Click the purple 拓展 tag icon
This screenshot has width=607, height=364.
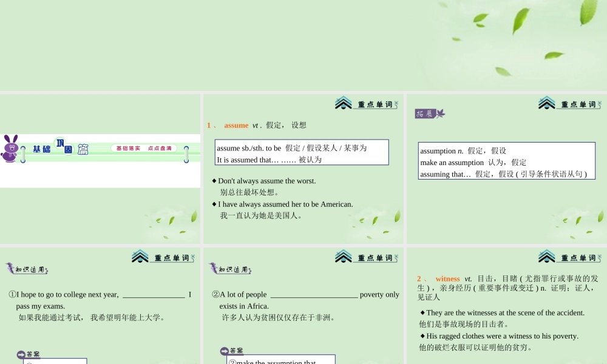point(430,113)
